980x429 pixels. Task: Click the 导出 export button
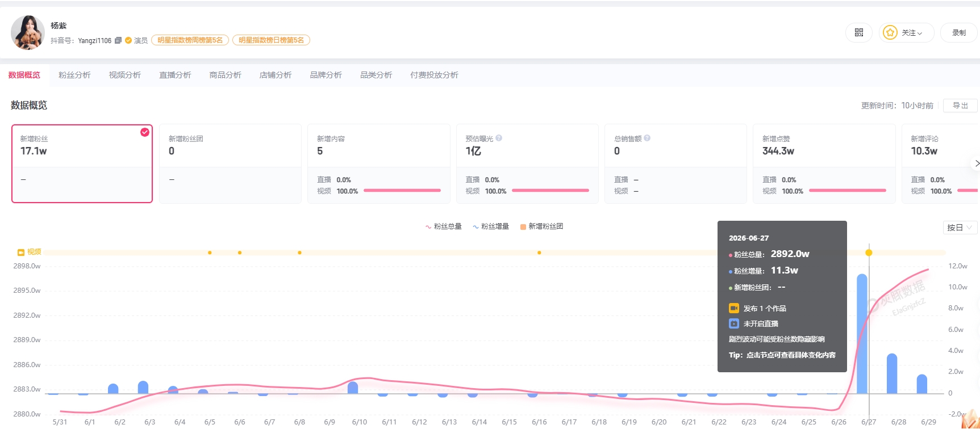[x=960, y=106]
